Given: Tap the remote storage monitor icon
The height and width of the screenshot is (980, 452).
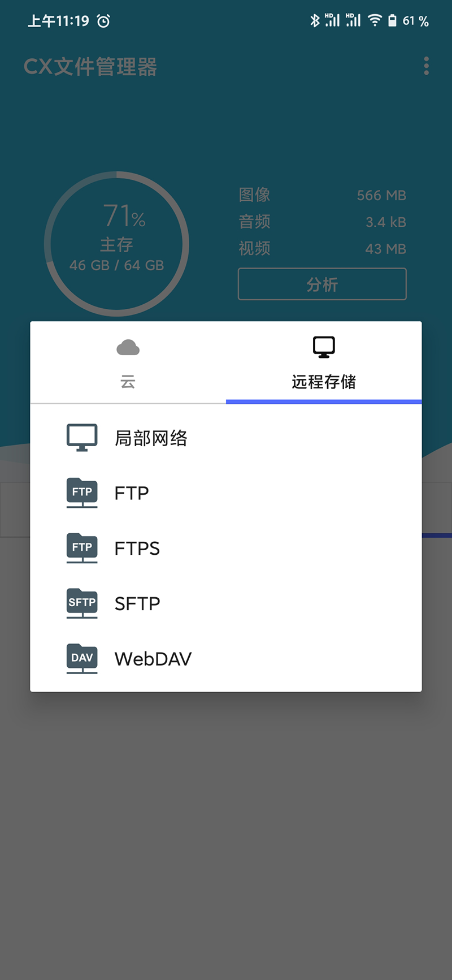Looking at the screenshot, I should [324, 347].
